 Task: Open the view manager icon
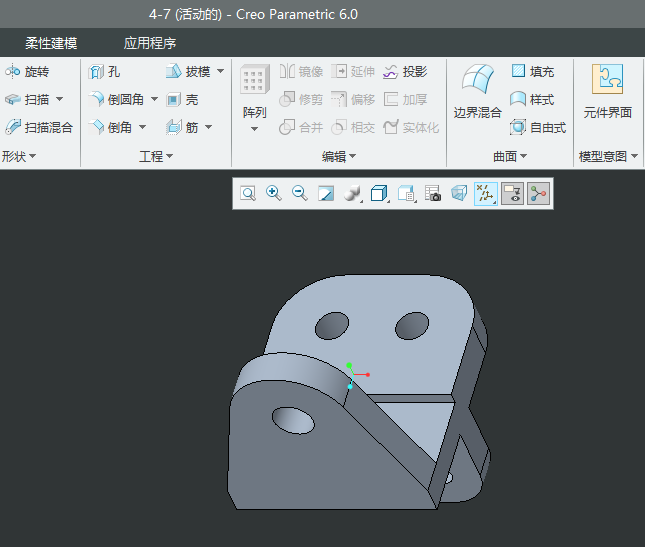pos(406,193)
